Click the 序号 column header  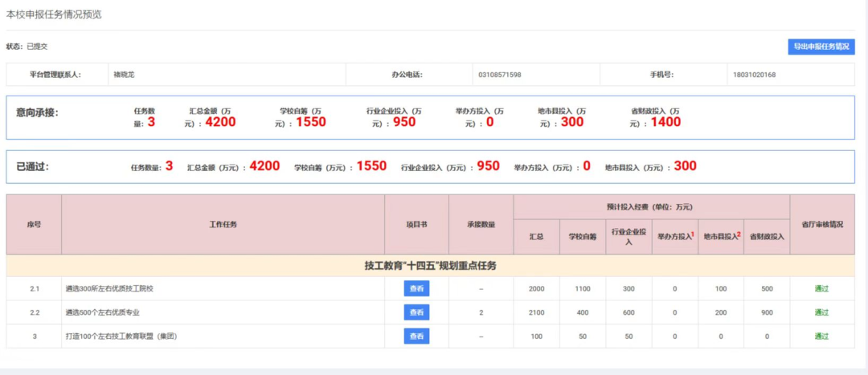[x=34, y=225]
